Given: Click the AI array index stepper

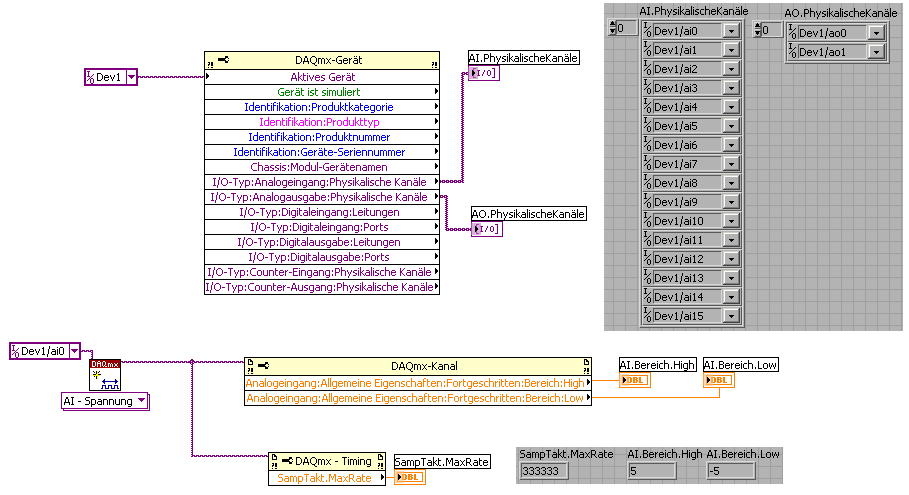Looking at the screenshot, I should (x=613, y=28).
